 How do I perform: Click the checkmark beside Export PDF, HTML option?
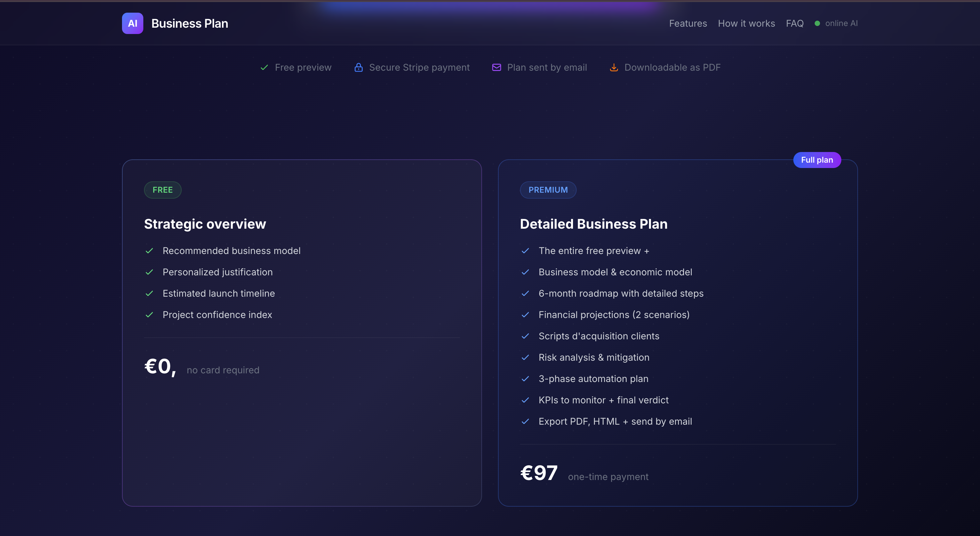[x=525, y=421]
